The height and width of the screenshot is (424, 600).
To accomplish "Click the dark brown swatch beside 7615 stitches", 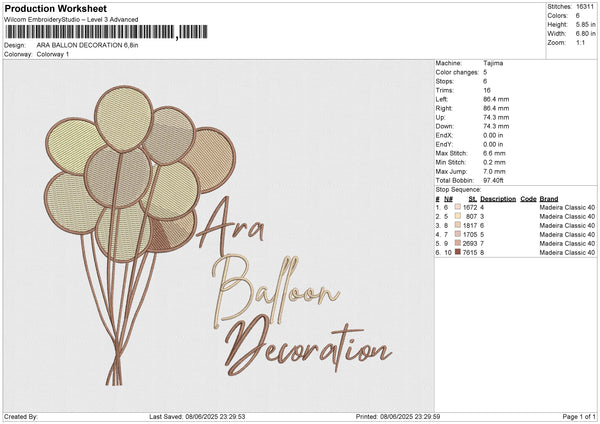I will (x=458, y=252).
